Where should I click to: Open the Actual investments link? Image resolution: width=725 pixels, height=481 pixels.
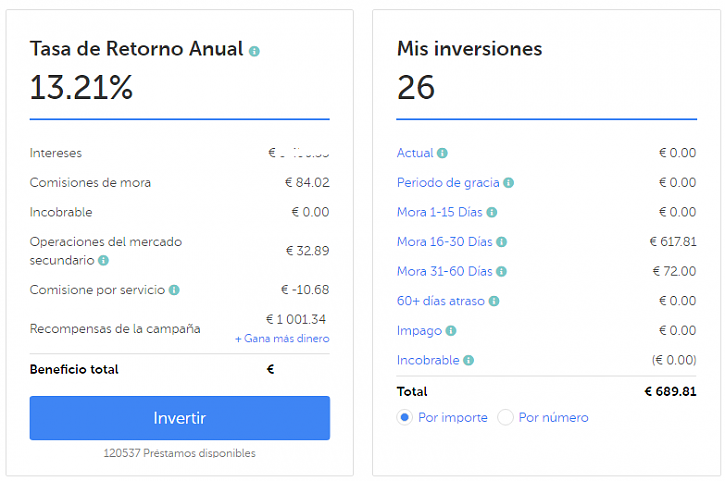415,153
